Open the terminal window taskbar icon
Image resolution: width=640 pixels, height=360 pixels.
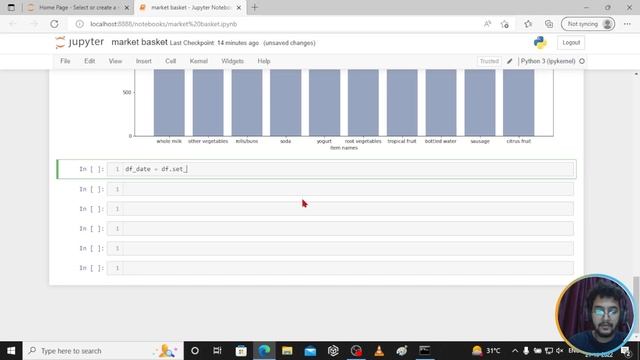[x=425, y=351]
